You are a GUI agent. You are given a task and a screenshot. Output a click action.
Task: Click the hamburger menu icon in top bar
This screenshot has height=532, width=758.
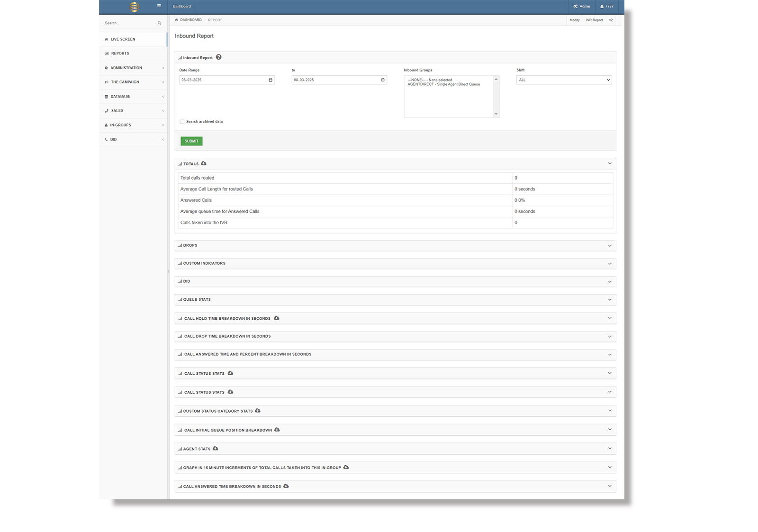pos(159,6)
